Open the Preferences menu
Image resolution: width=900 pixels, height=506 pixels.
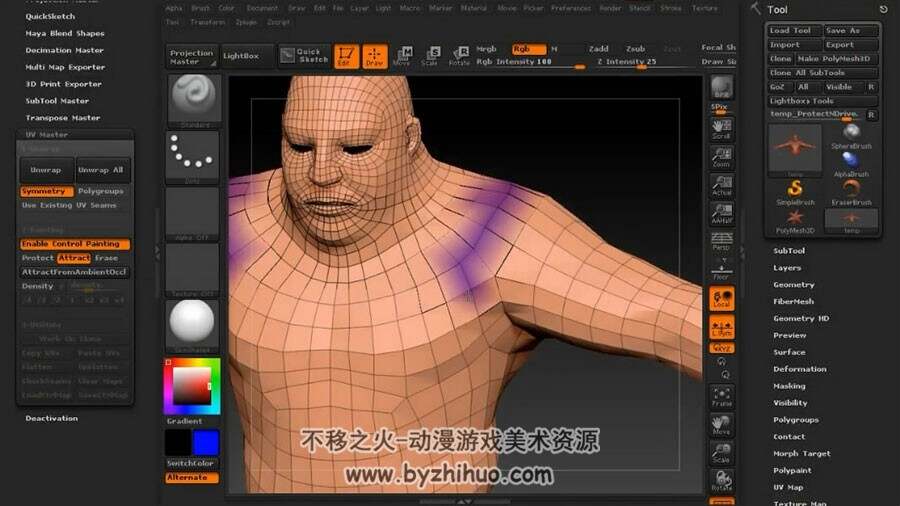click(571, 8)
